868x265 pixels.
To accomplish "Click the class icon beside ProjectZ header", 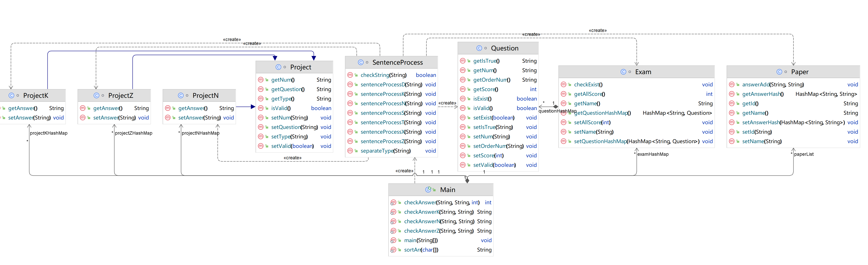I will [x=96, y=96].
